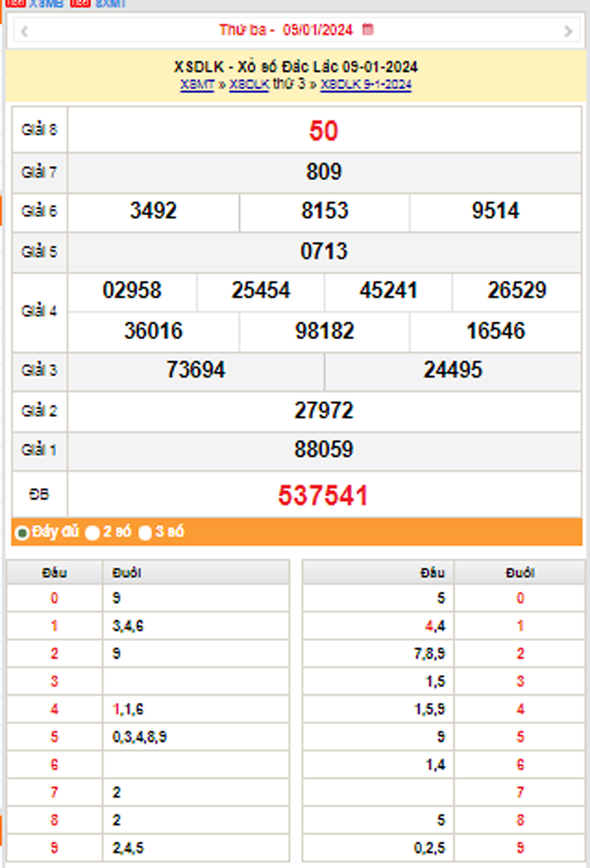Viewport: 590px width, 868px height.
Task: Click tail values 1,1,6 for head 4
Action: [x=128, y=709]
